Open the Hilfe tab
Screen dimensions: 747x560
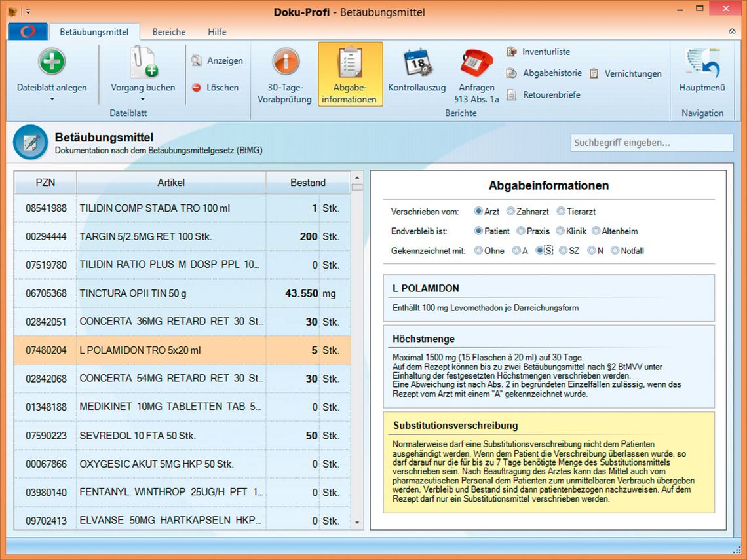coord(217,32)
